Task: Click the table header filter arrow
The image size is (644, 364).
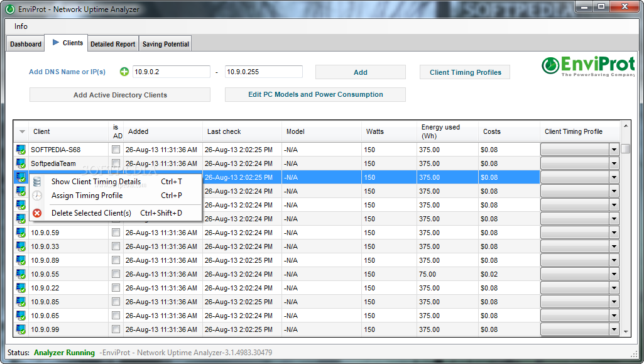Action: (22, 131)
